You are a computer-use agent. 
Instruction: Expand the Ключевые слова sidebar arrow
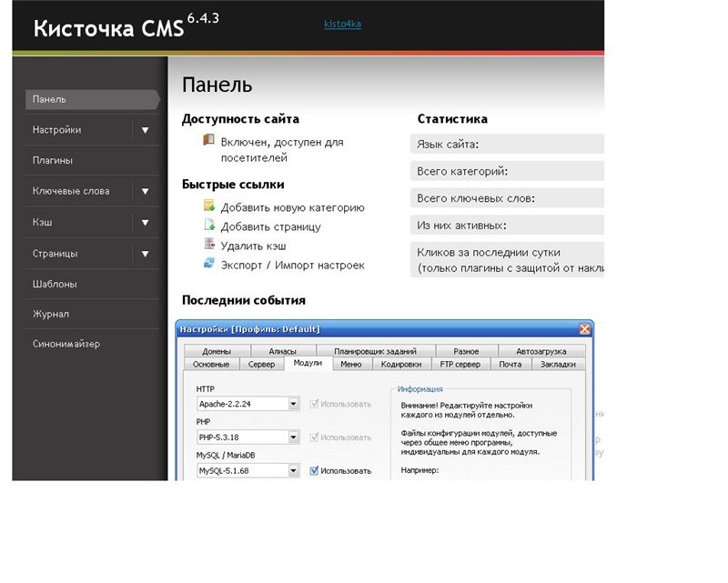(146, 191)
